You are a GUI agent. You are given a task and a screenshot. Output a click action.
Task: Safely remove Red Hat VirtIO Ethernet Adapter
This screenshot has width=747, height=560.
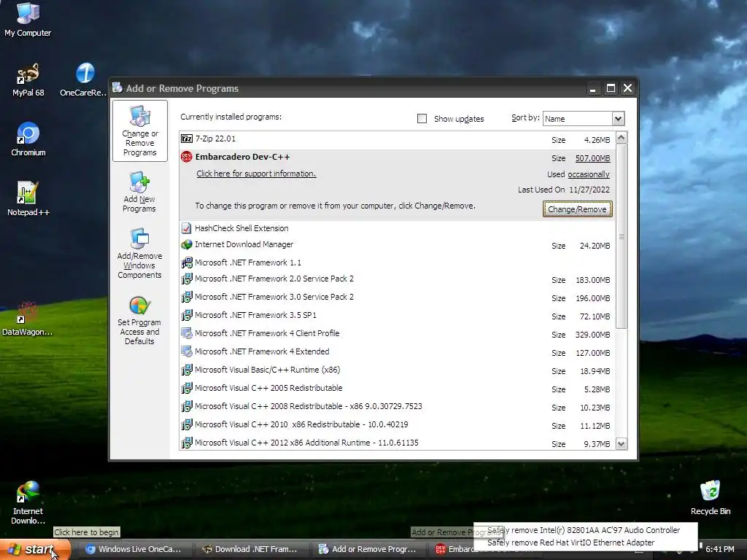pyautogui.click(x=570, y=542)
